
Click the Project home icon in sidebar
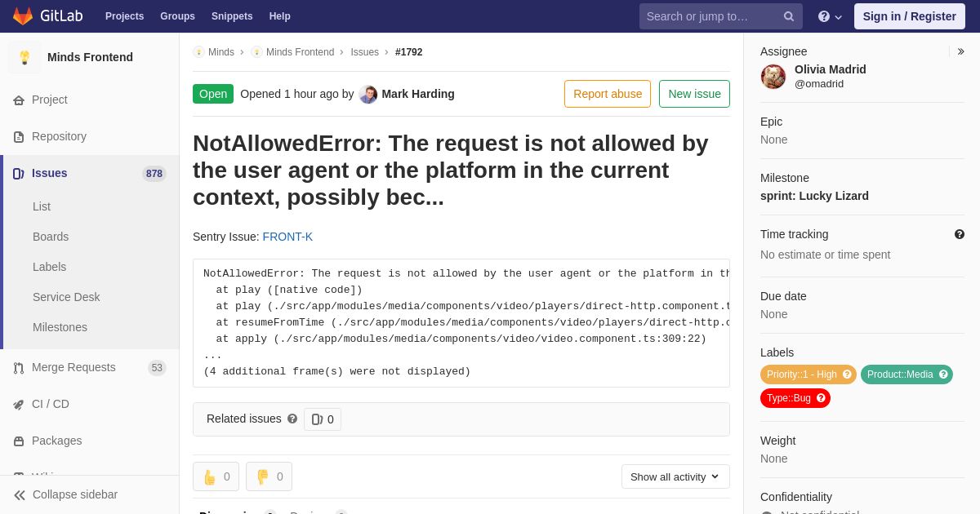click(x=19, y=100)
